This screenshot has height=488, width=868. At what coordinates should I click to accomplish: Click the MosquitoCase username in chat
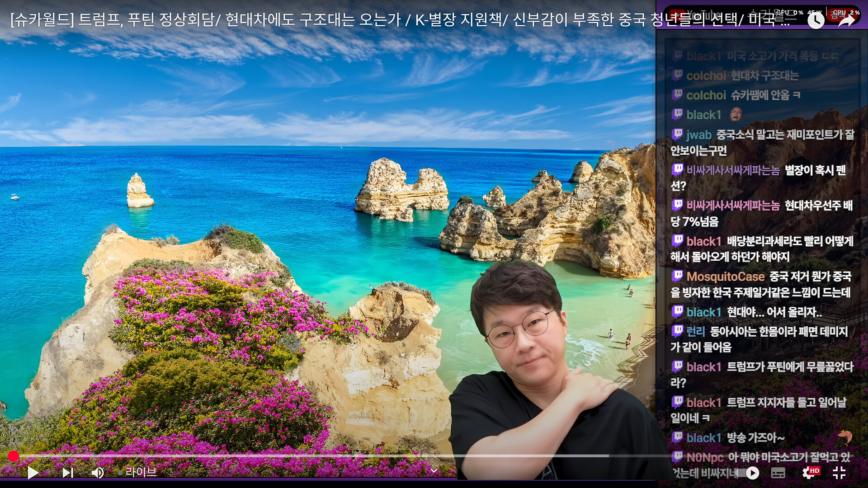[x=725, y=277]
